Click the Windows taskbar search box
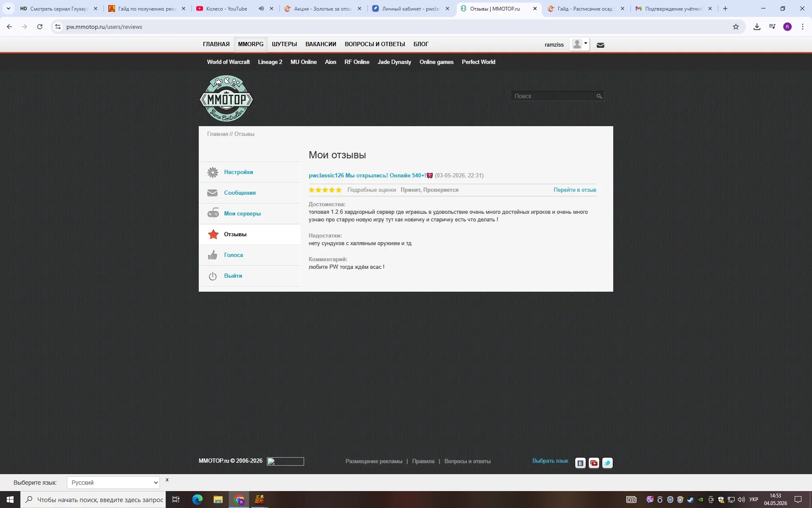 coord(93,500)
